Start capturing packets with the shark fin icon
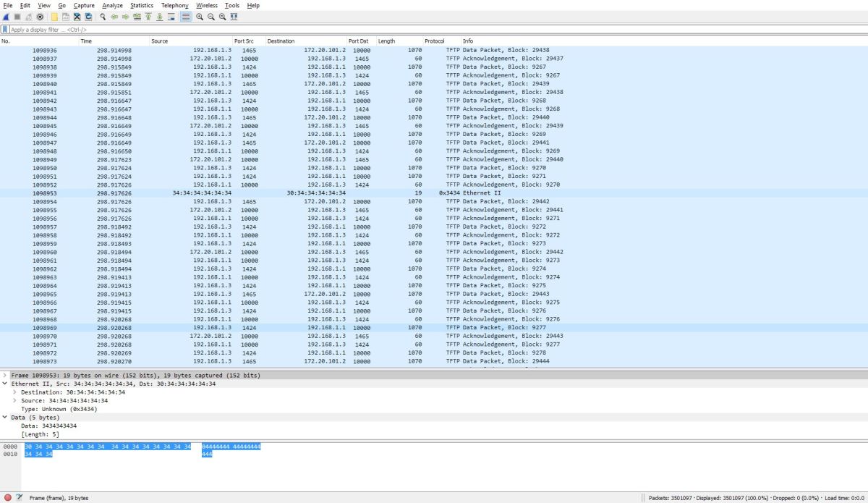Image resolution: width=868 pixels, height=503 pixels. [x=7, y=17]
